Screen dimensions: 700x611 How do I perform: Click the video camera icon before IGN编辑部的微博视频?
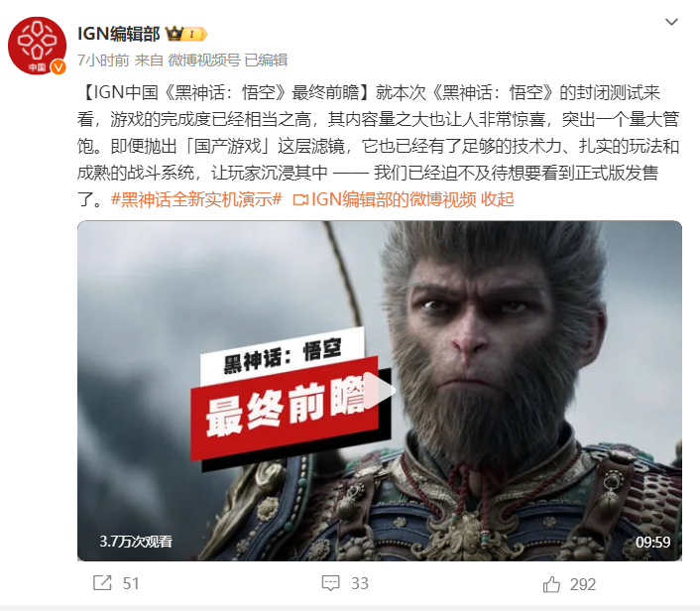pyautogui.click(x=300, y=199)
